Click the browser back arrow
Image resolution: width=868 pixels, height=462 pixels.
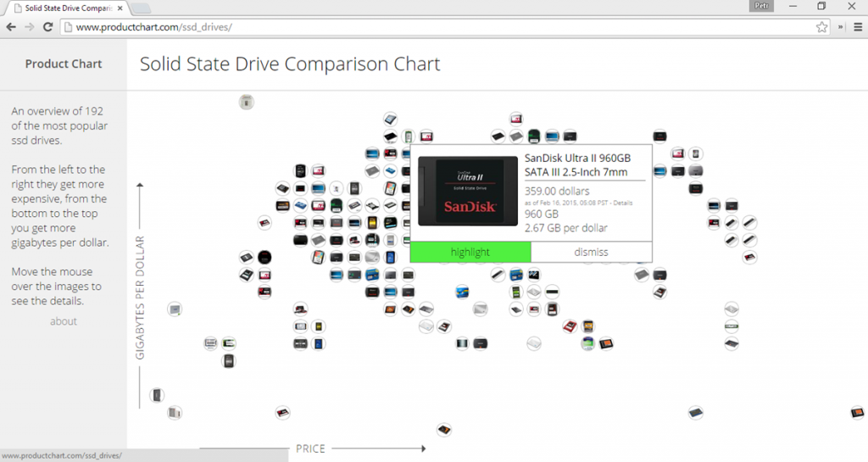(x=11, y=27)
